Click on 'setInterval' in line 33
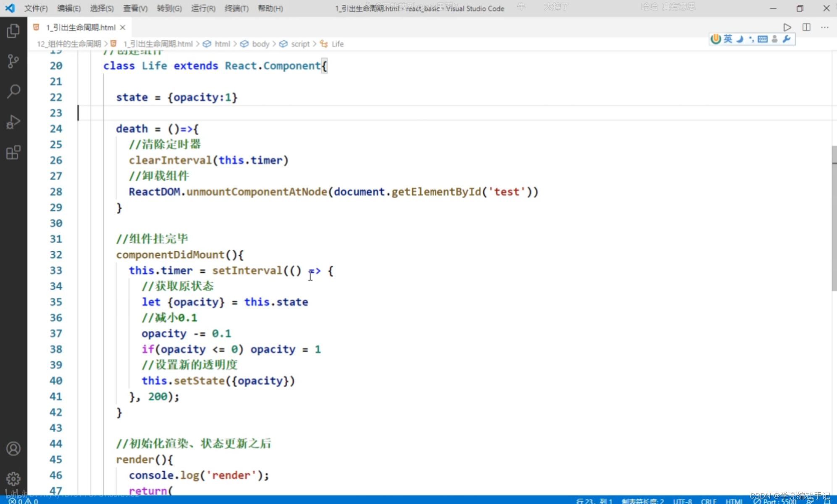The width and height of the screenshot is (837, 504). coord(247,270)
